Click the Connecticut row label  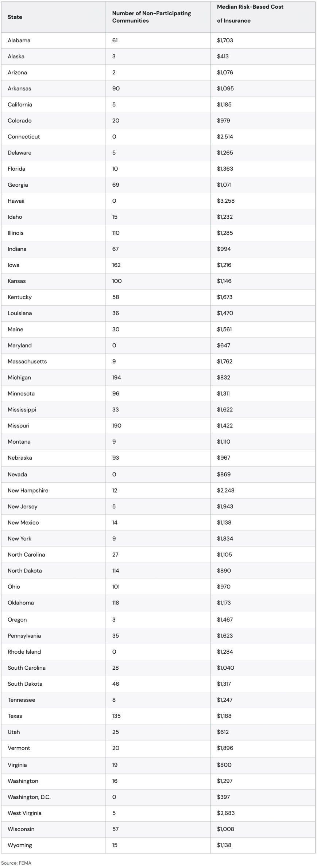pyautogui.click(x=24, y=137)
